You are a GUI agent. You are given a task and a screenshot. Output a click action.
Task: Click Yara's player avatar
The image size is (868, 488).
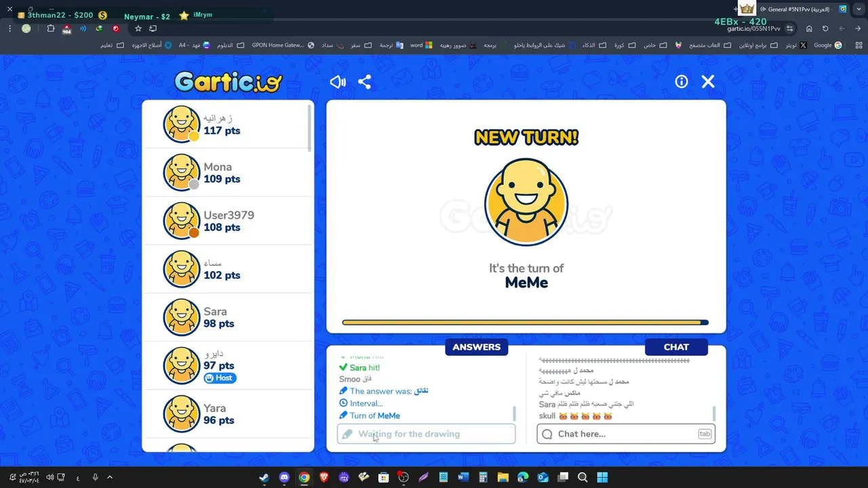click(182, 413)
